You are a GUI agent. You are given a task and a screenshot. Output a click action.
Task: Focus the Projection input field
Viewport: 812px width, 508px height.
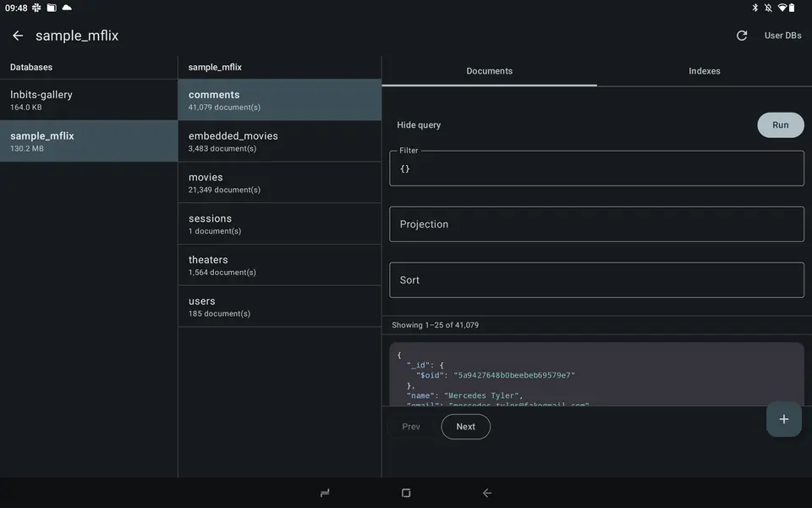(596, 224)
